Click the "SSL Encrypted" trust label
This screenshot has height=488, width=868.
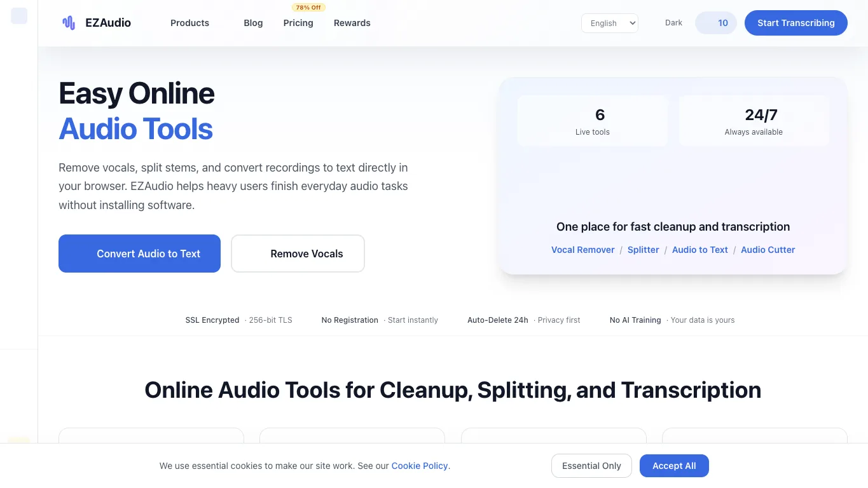(x=212, y=320)
